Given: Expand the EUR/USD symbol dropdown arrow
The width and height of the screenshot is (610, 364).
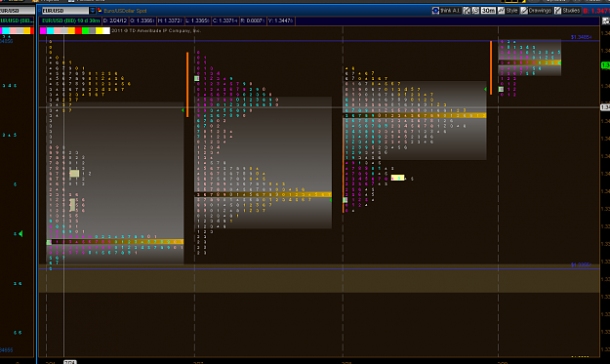Looking at the screenshot, I should pyautogui.click(x=93, y=11).
